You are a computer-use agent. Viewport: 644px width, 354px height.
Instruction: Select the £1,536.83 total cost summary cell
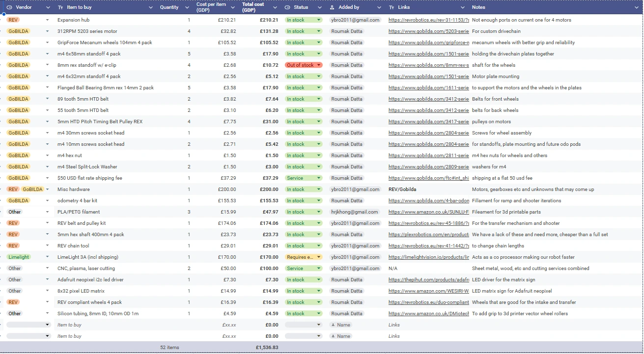pyautogui.click(x=267, y=348)
